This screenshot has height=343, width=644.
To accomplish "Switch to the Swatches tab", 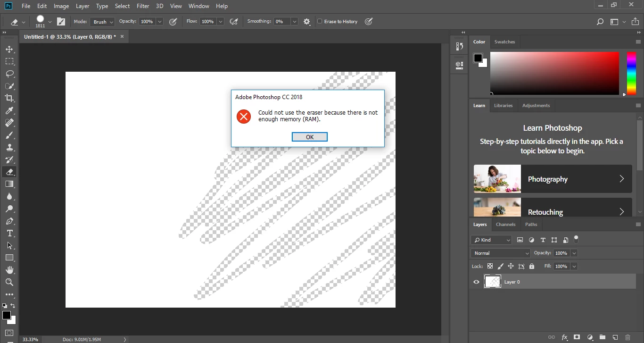I will point(504,42).
